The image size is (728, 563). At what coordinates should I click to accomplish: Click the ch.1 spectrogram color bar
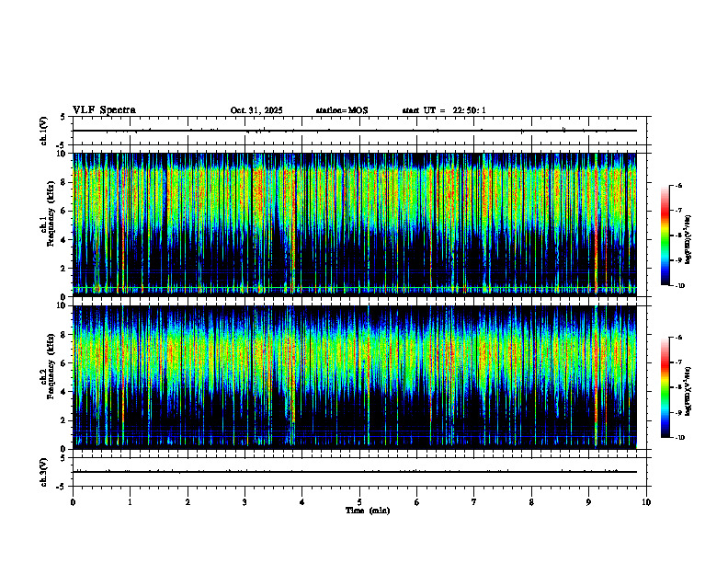pyautogui.click(x=665, y=236)
